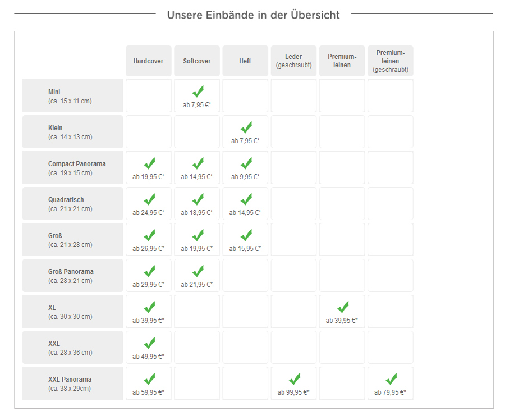Viewport: 505px width, 420px height.
Task: Click the Hardcover column header
Action: 149,61
